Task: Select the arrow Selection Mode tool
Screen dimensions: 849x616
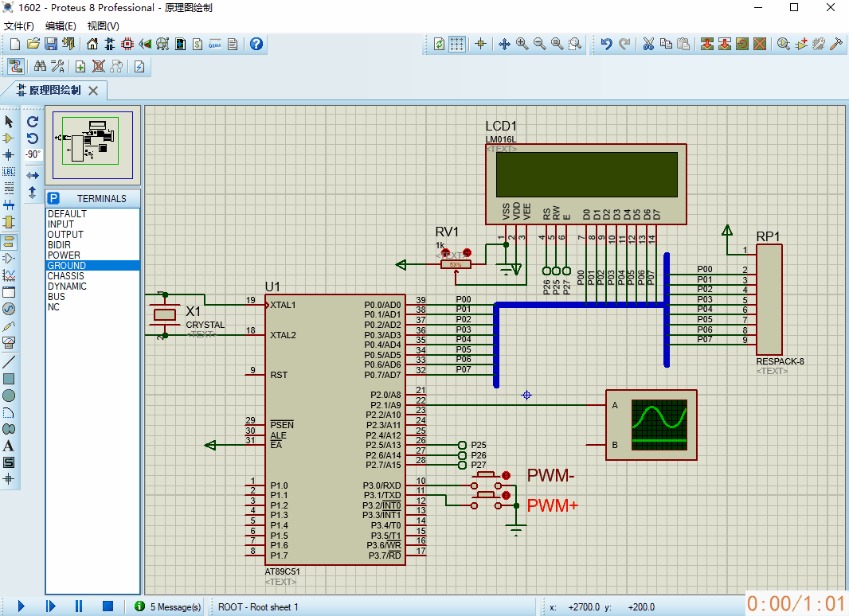Action: (x=9, y=122)
